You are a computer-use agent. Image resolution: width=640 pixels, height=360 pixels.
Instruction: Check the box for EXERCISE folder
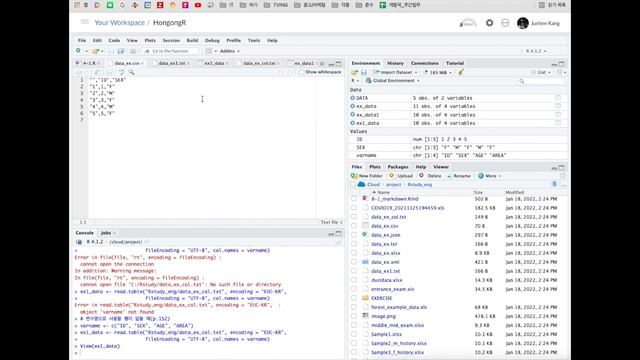(x=353, y=298)
